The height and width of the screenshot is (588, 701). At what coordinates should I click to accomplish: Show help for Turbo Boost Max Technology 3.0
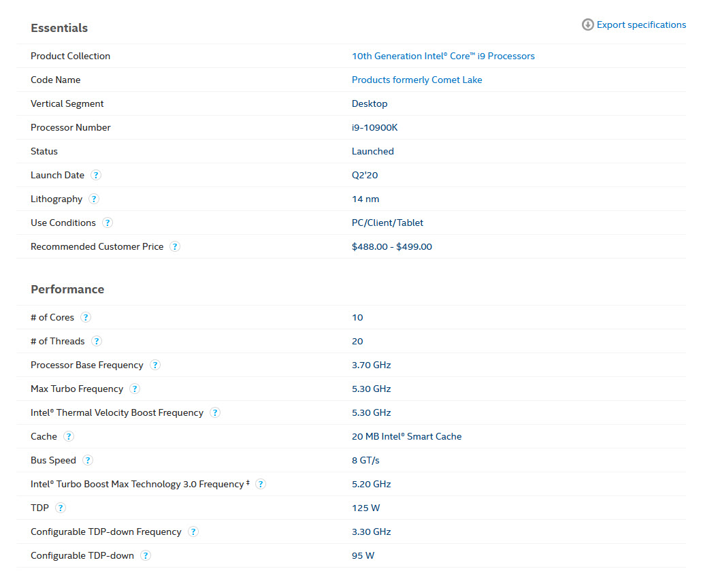point(261,484)
